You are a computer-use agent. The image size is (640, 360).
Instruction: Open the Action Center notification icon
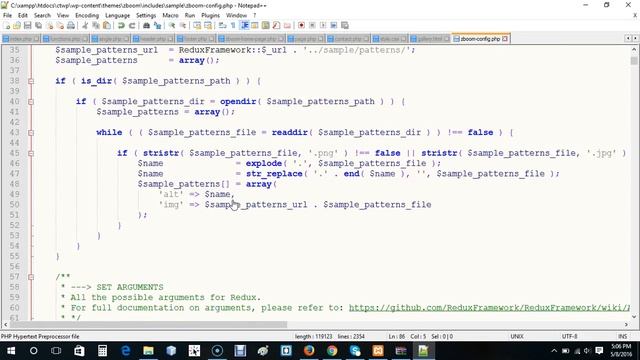(599, 351)
